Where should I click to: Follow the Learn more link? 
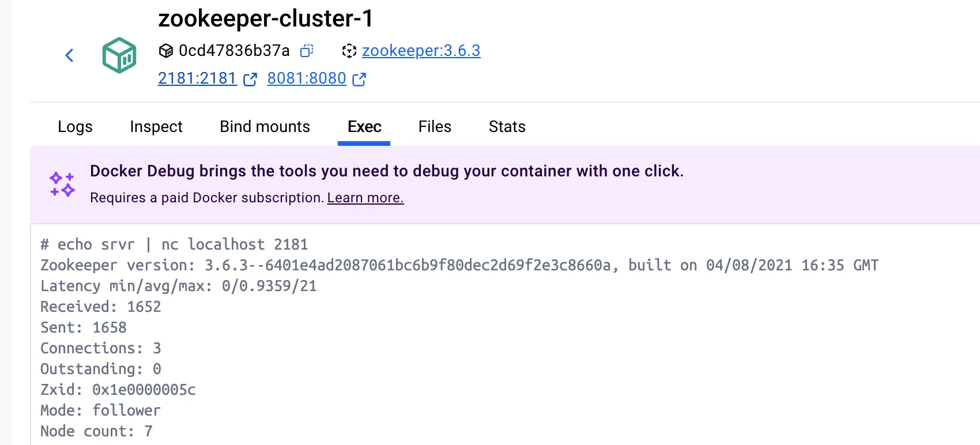365,198
